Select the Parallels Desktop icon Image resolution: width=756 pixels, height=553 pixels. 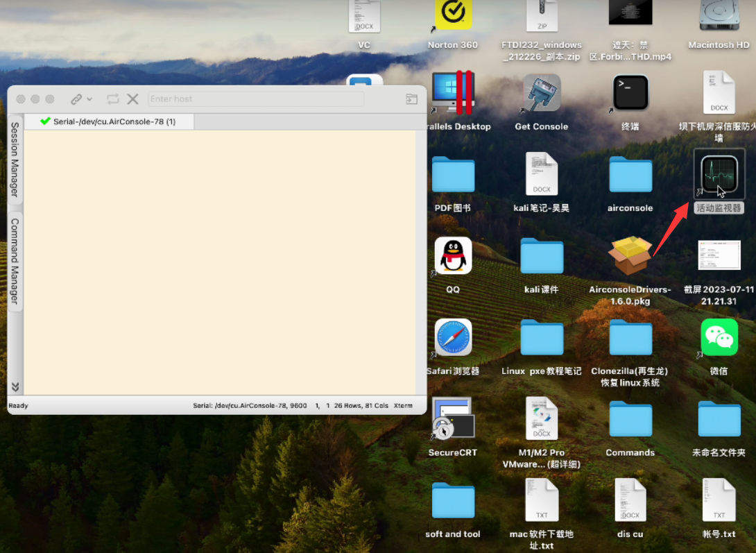[453, 92]
